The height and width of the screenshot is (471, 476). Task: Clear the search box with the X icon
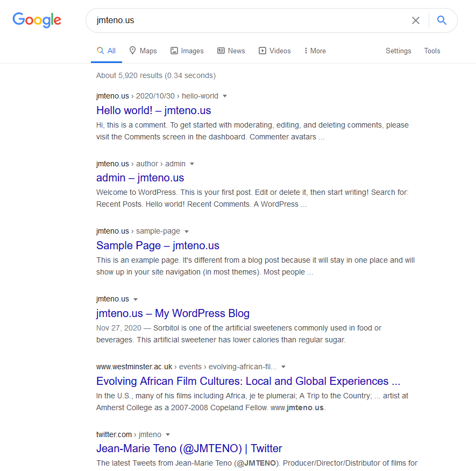point(416,20)
